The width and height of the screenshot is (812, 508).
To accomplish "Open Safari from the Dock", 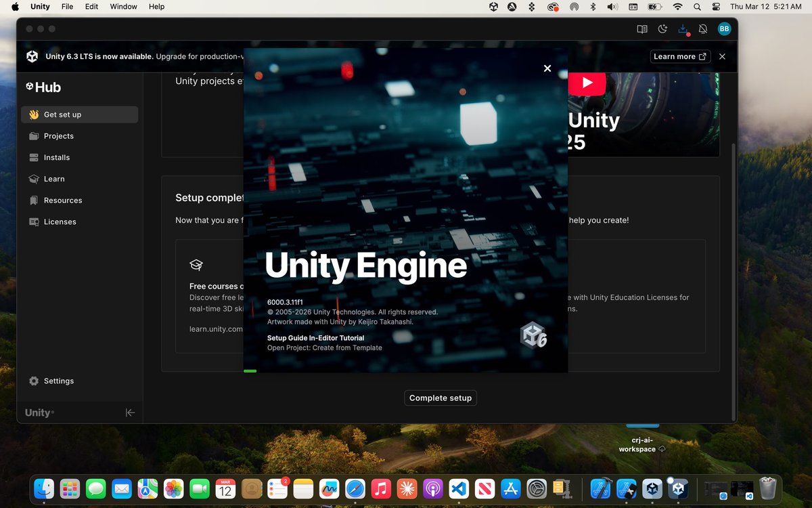I will tap(355, 488).
